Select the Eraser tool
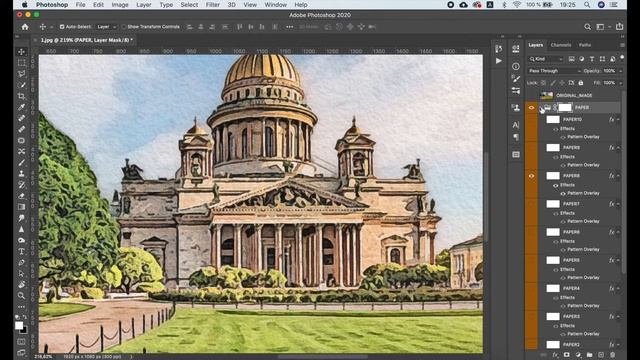The height and width of the screenshot is (360, 640). pos(22,196)
